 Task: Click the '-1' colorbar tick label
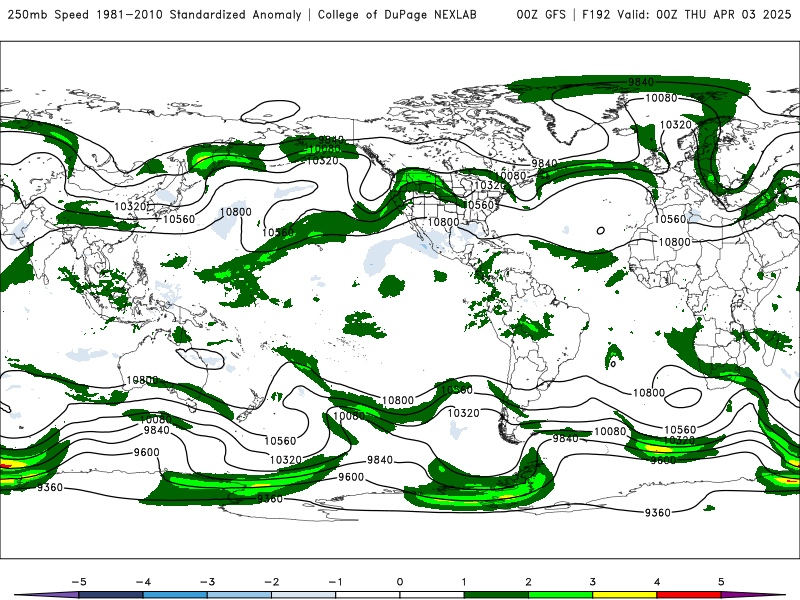click(335, 582)
